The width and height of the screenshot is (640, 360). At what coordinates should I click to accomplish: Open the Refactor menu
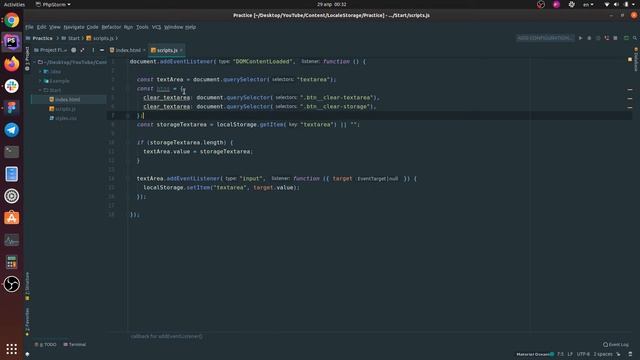(x=111, y=27)
